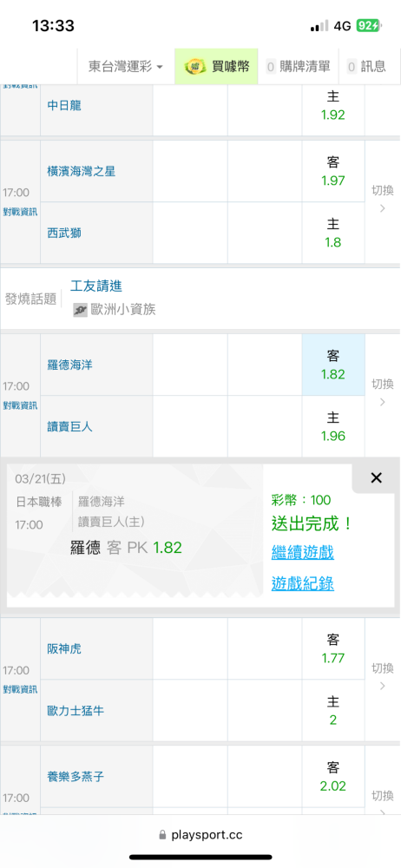This screenshot has width=401, height=868.
Task: Select 客 1.97 for 橫濱海灣之星
Action: click(x=333, y=171)
